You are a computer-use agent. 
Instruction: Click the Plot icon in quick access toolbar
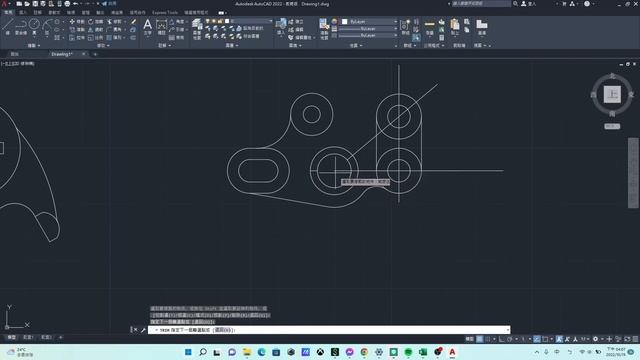(67, 4)
